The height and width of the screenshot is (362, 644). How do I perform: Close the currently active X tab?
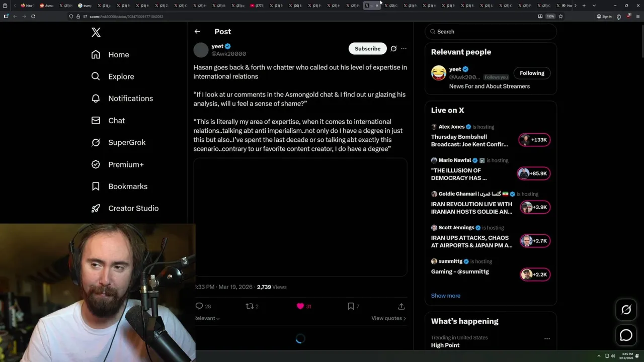click(376, 6)
